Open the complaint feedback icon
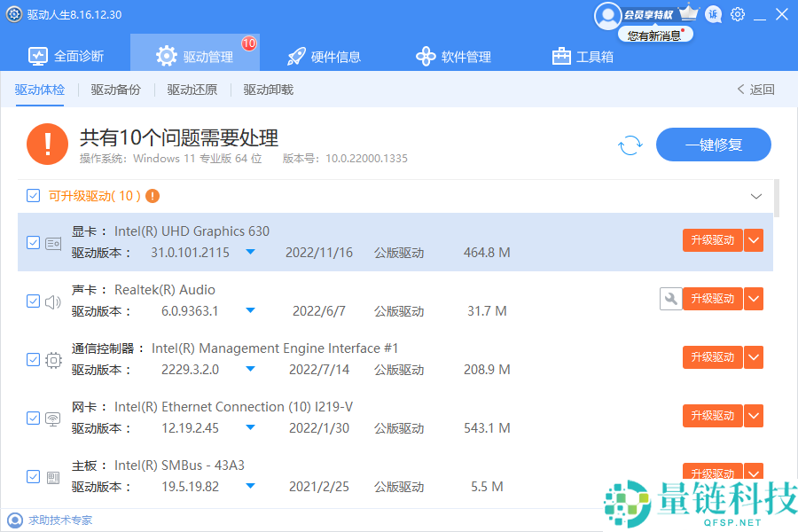The width and height of the screenshot is (798, 532). pos(714,14)
